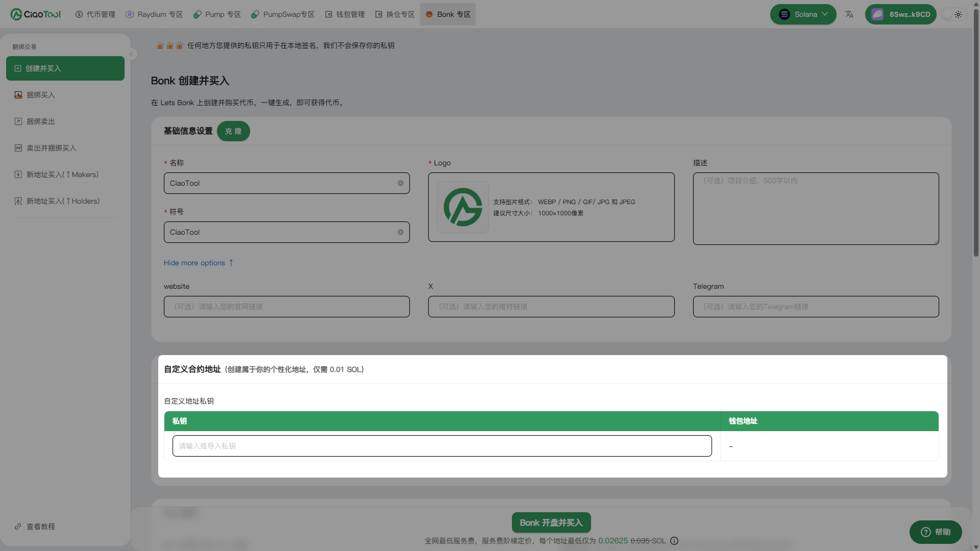Click the fee info icon

[674, 541]
